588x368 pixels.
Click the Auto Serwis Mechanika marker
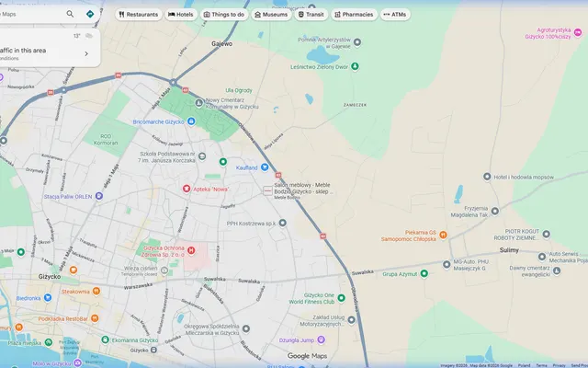point(542,257)
